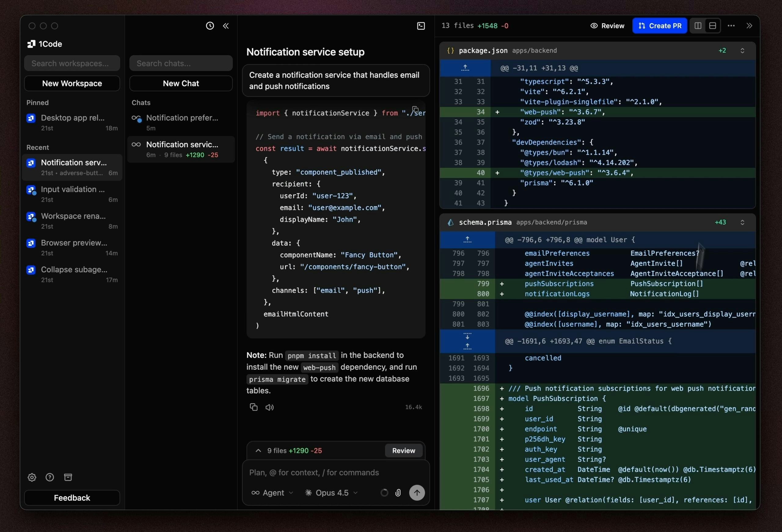Open the Agent mode dropdown
This screenshot has width=782, height=532.
272,493
